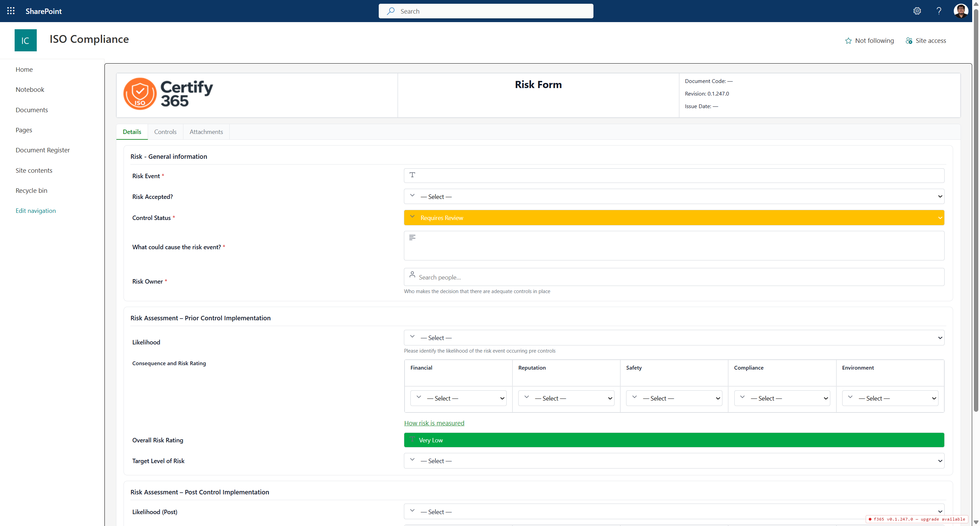Click the Revision: 0.1.247.0 text
This screenshot has height=526, width=980.
click(707, 94)
